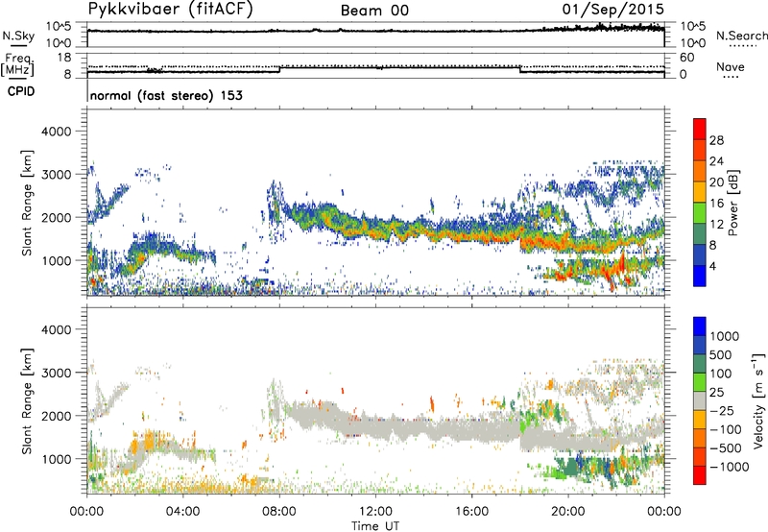Click the 1000 range tick on the velocity panel

57,459
